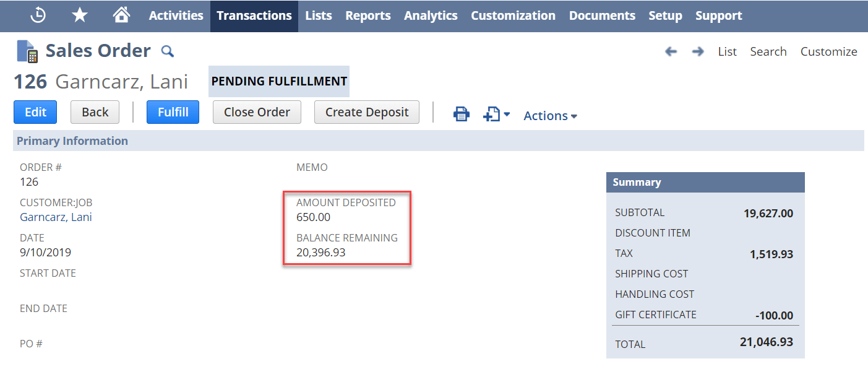
Task: Go to the next record with the right arrow
Action: (x=698, y=51)
